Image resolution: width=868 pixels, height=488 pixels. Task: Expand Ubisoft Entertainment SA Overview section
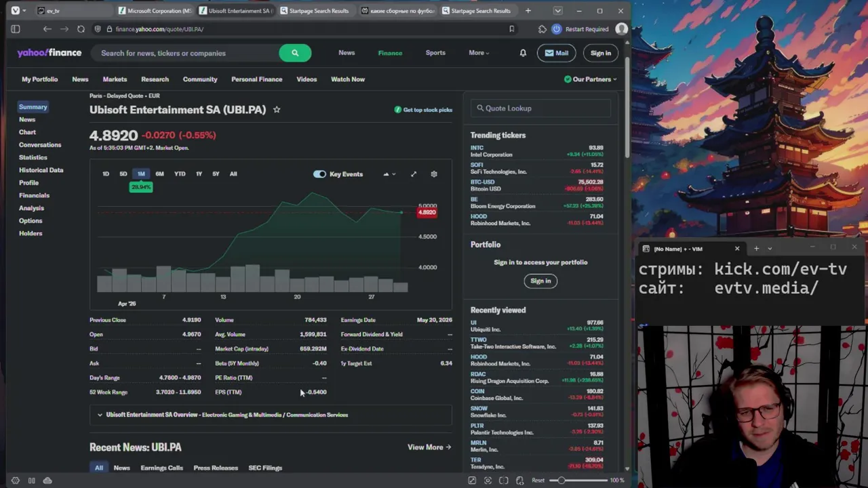pyautogui.click(x=271, y=415)
